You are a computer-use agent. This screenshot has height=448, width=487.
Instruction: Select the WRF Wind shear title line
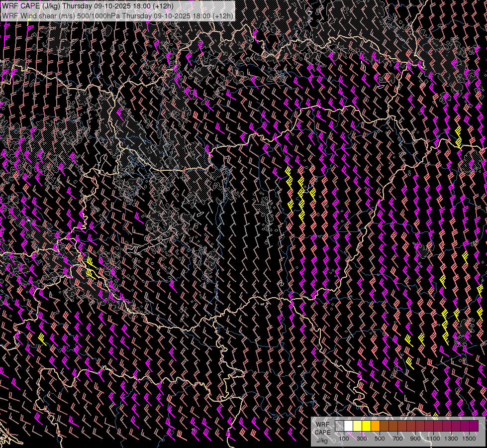(x=117, y=15)
